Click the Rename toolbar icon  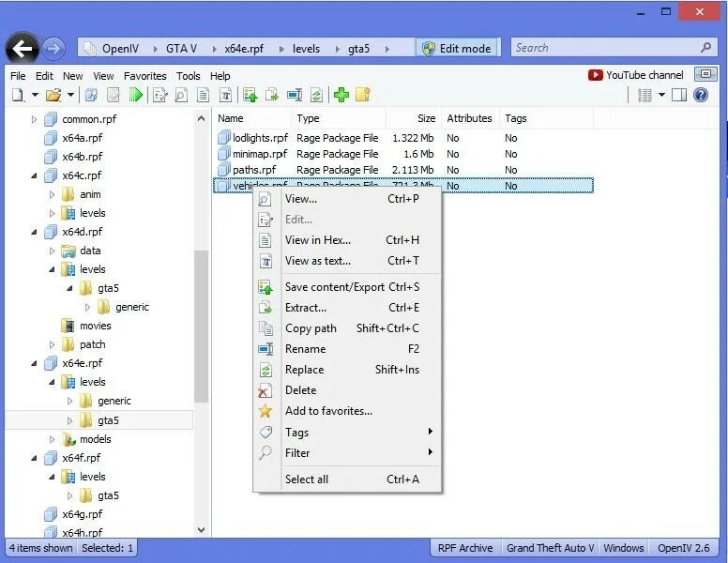295,95
